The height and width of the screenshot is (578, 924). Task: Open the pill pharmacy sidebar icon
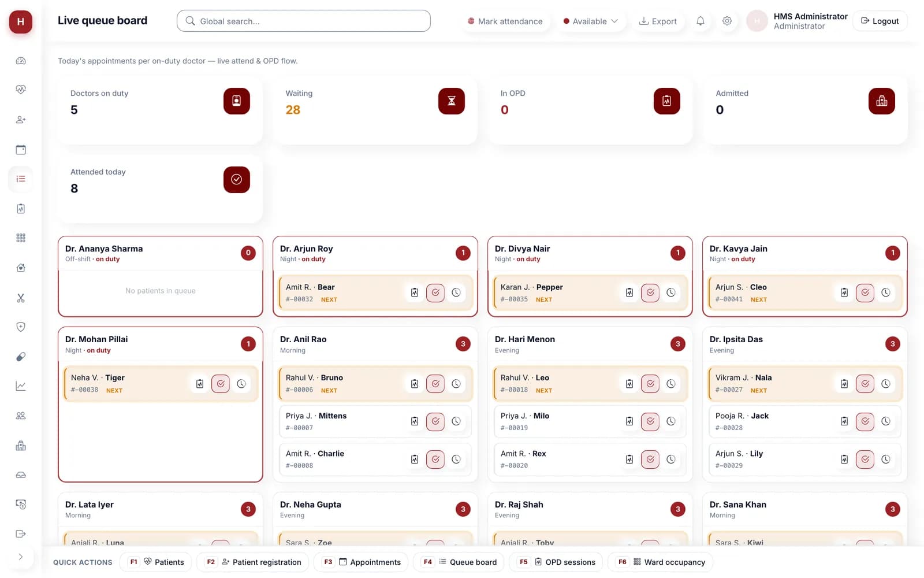(x=21, y=357)
